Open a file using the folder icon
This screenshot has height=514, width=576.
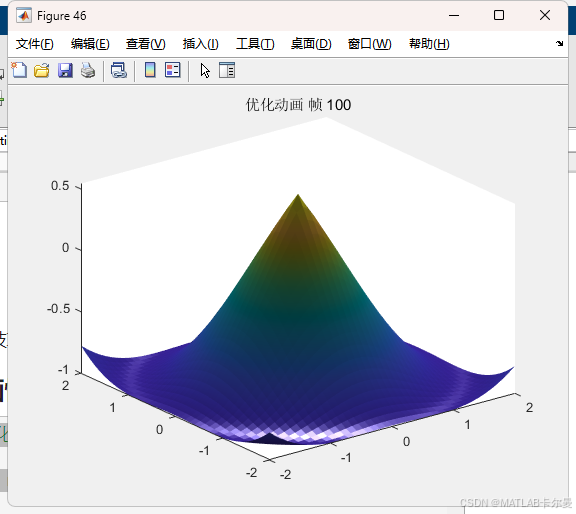pos(42,70)
